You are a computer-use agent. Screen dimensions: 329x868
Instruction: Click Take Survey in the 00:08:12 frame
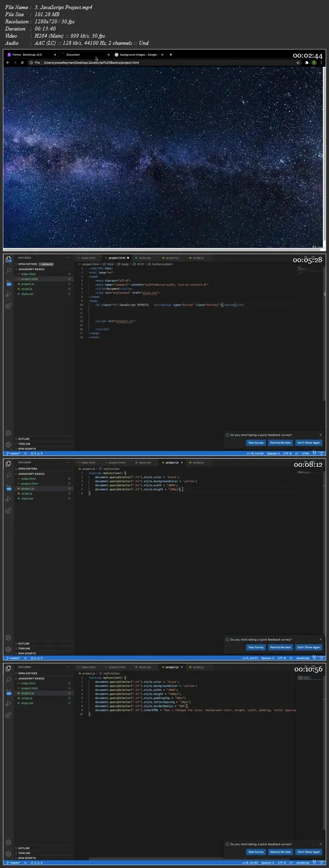pos(256,647)
